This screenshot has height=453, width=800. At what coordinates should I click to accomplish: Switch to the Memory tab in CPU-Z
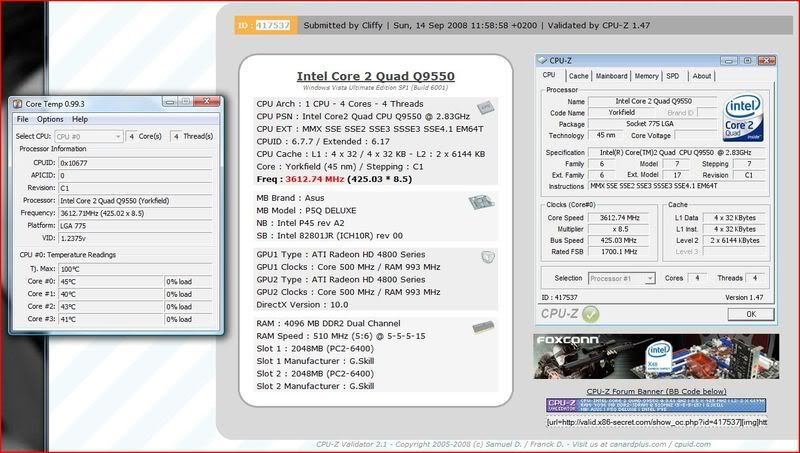[x=646, y=75]
